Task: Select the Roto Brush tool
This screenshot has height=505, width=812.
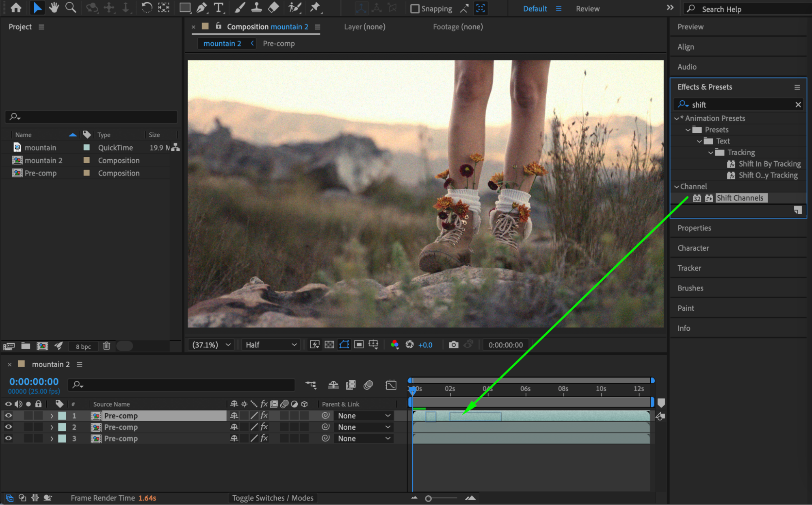Action: (x=295, y=8)
